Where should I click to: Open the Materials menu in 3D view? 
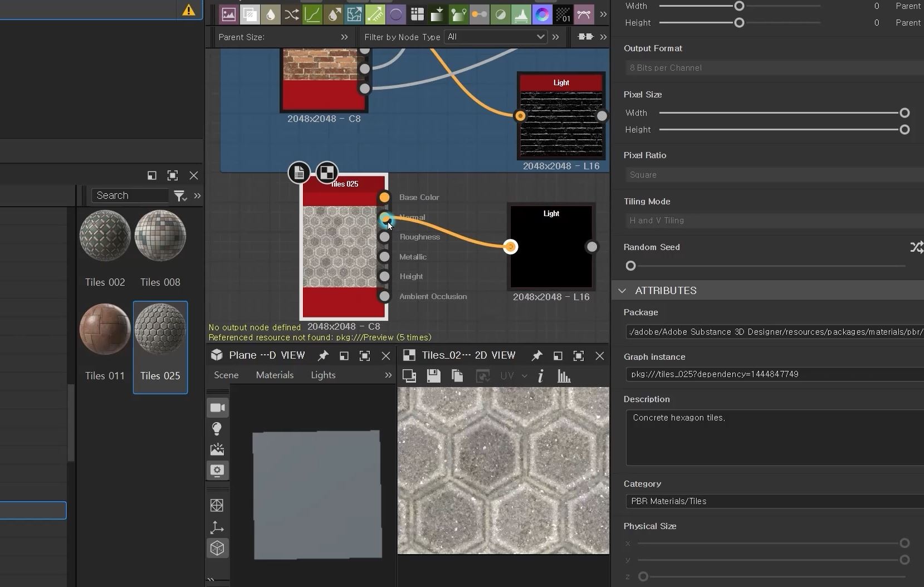point(275,375)
